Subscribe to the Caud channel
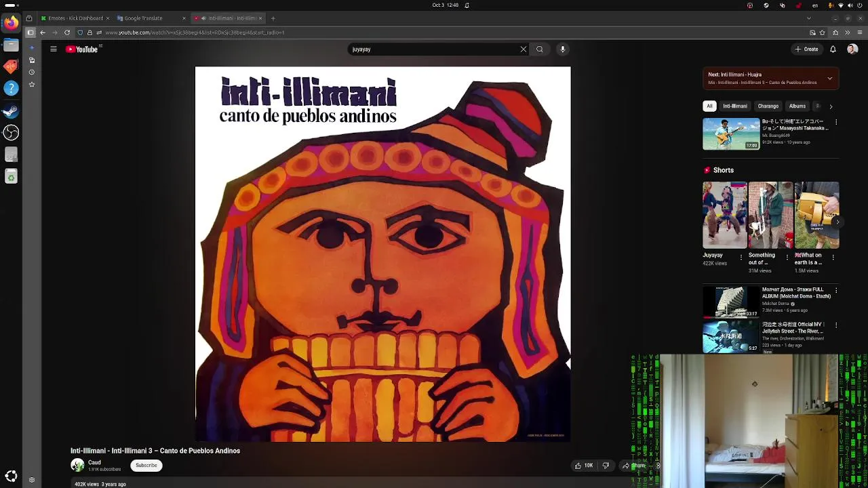The image size is (868, 488). coord(146,465)
